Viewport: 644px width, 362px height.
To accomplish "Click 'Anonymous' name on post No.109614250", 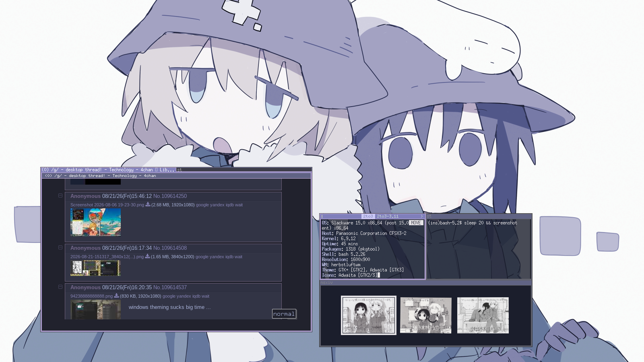I will [85, 196].
